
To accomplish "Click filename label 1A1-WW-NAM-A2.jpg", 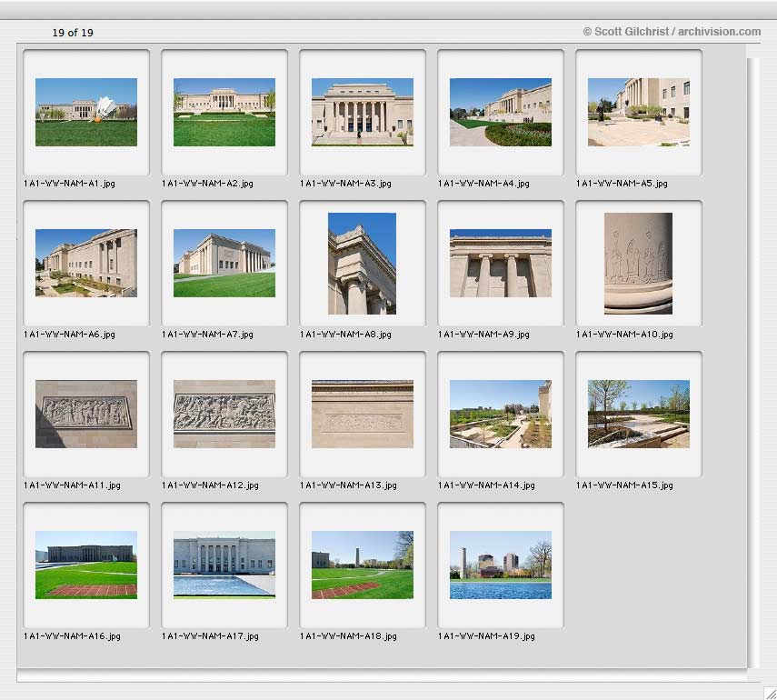I will 207,184.
